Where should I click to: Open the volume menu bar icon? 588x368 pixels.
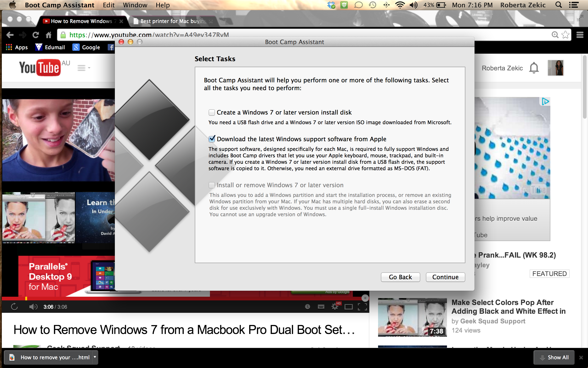413,5
